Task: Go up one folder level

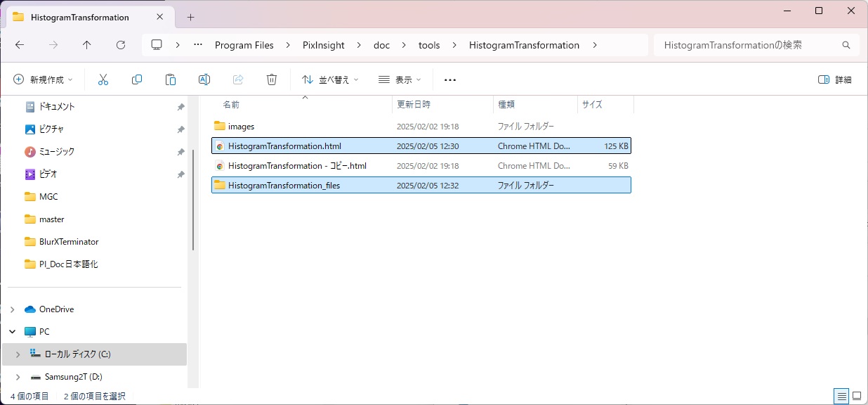Action: pos(87,45)
